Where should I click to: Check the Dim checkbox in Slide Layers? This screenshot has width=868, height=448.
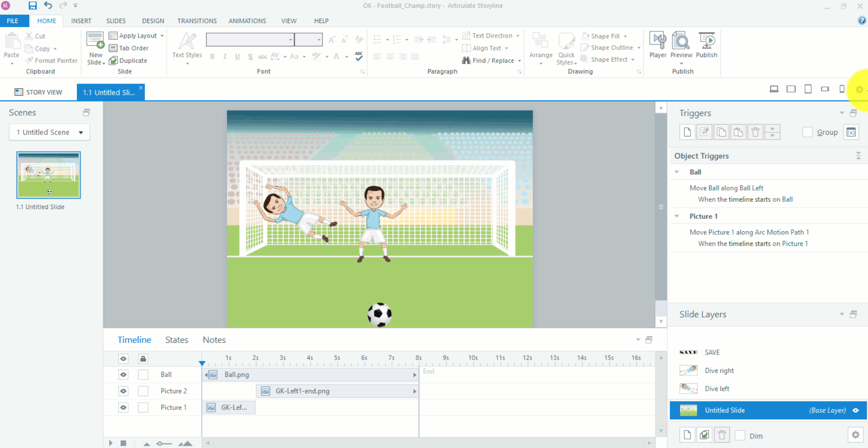(741, 435)
